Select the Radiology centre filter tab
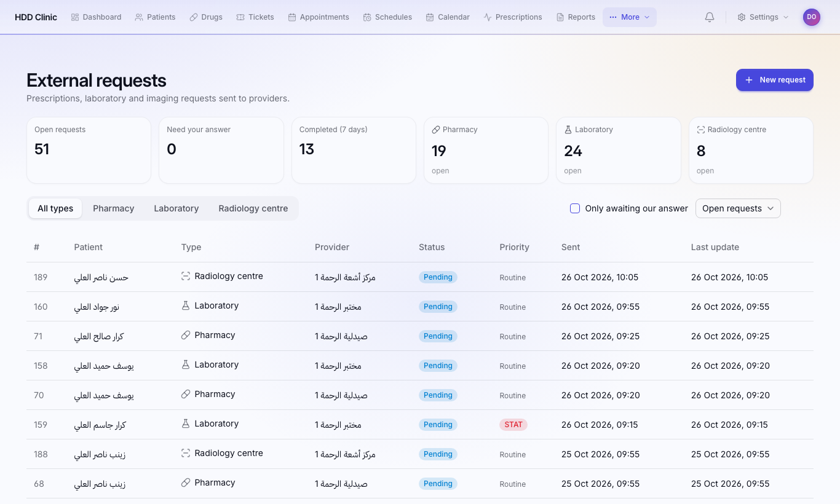840x504 pixels. [253, 208]
